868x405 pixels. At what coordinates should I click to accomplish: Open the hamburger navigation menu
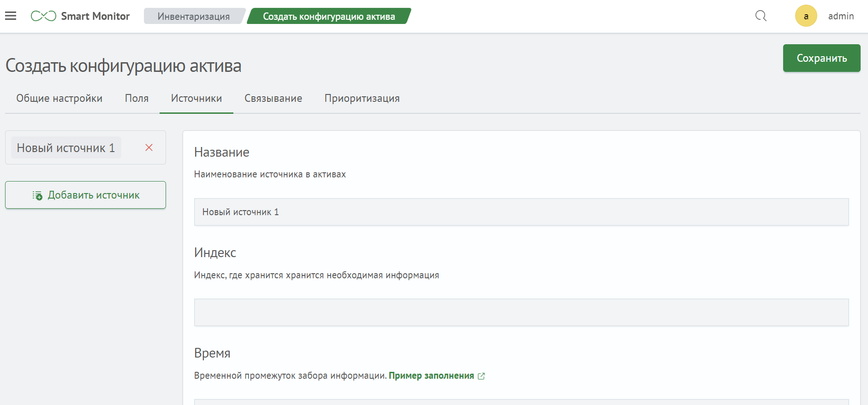pos(11,16)
